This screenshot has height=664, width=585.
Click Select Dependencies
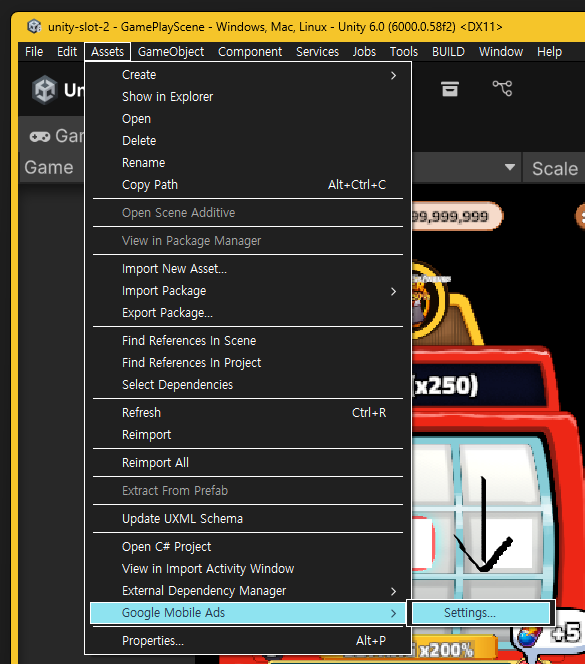248,385
